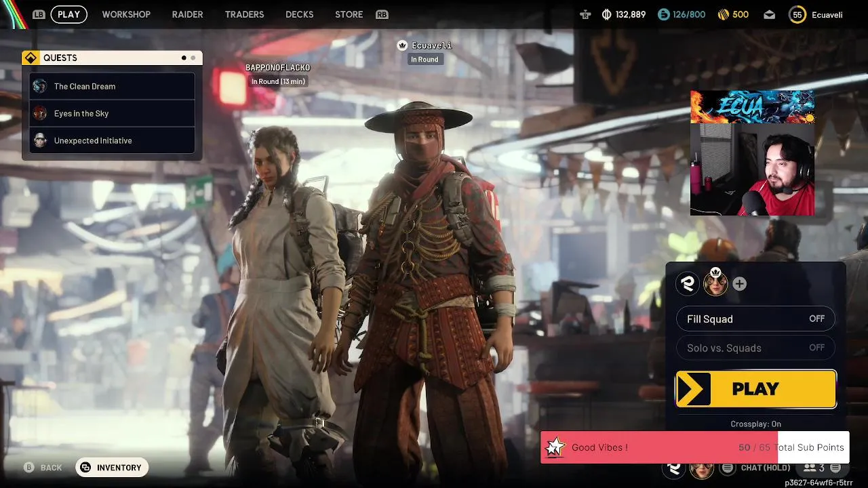Open the DECKS tab
This screenshot has width=868, height=488.
coord(300,14)
